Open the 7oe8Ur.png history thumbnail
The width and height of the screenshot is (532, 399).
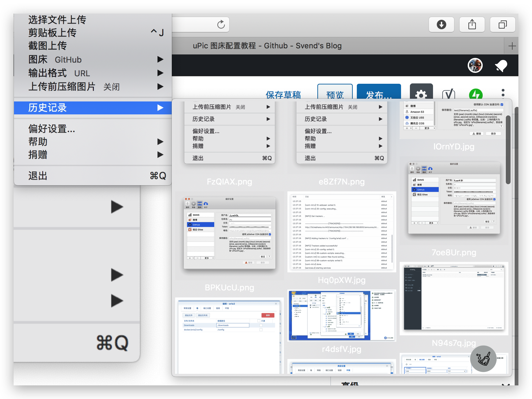pyautogui.click(x=454, y=201)
